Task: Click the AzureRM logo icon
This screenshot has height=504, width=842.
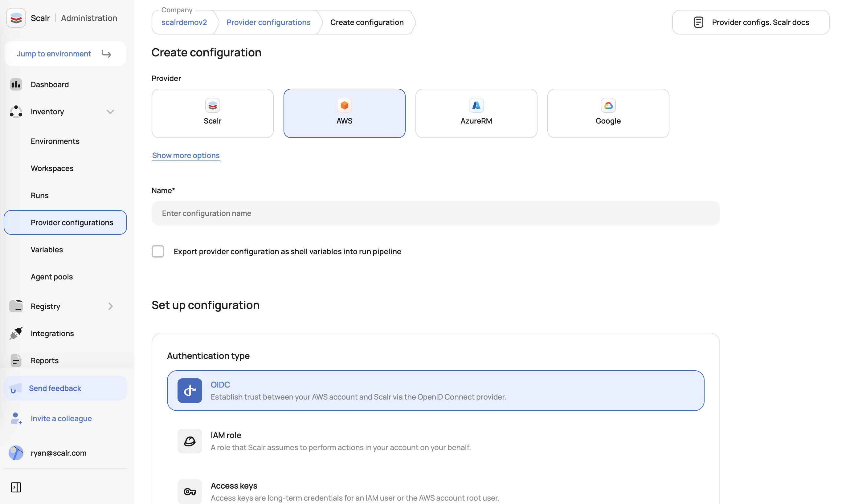Action: click(x=476, y=106)
